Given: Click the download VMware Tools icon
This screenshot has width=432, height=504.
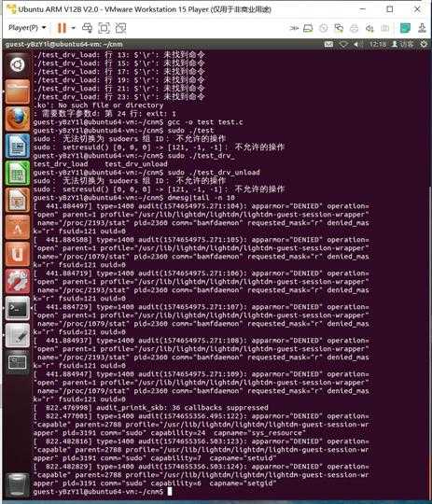Looking at the screenshot, I should [x=422, y=28].
